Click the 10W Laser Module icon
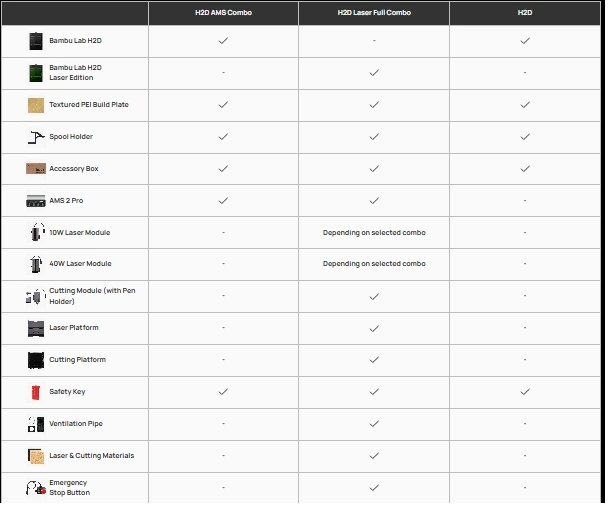This screenshot has height=505, width=611. (36, 232)
